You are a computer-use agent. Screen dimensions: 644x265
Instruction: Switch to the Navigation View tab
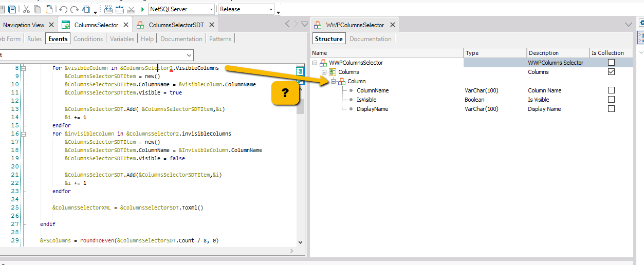coord(24,25)
